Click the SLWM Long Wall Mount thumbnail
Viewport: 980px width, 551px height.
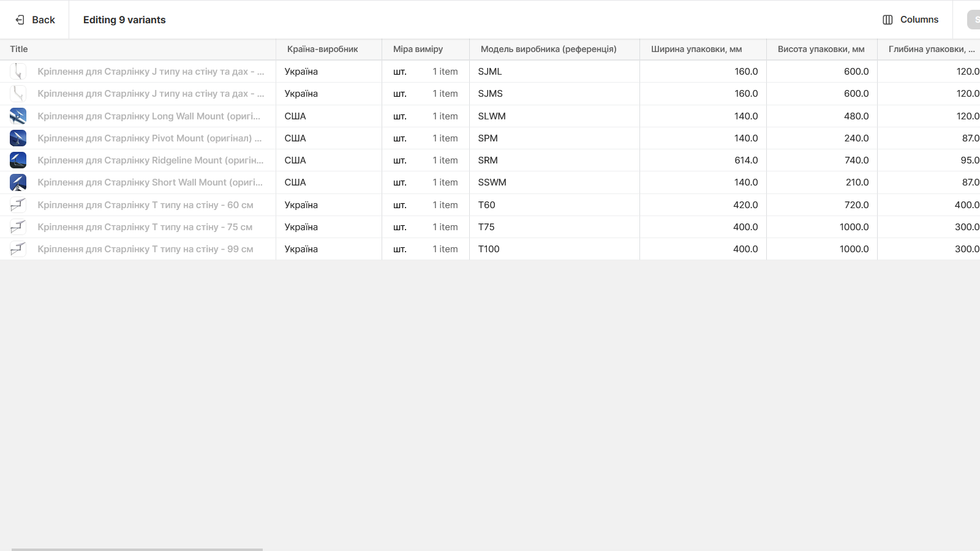coord(18,116)
